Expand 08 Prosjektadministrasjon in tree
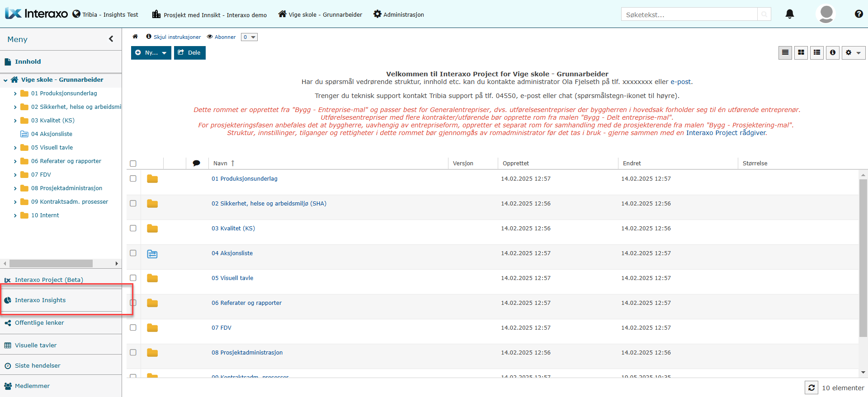The height and width of the screenshot is (397, 868). point(15,188)
